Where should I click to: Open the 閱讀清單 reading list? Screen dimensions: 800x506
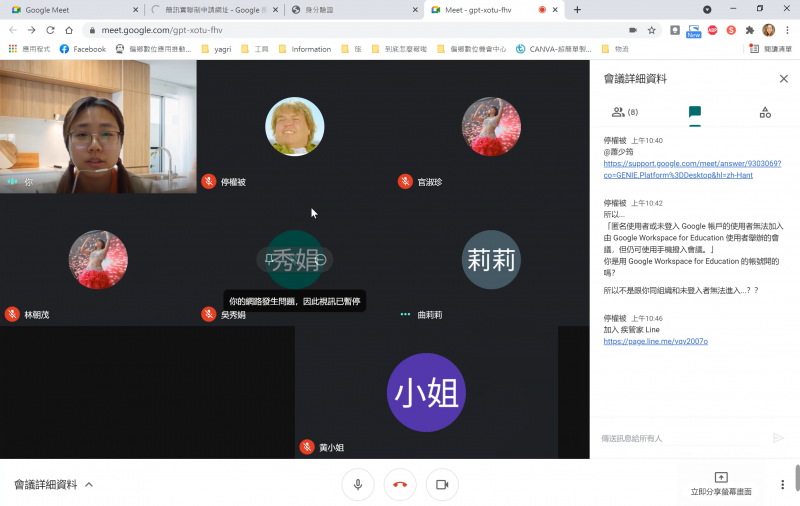click(x=770, y=49)
